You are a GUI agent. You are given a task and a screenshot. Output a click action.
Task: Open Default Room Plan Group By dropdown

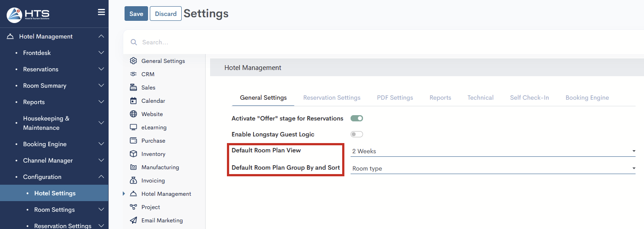pos(492,169)
